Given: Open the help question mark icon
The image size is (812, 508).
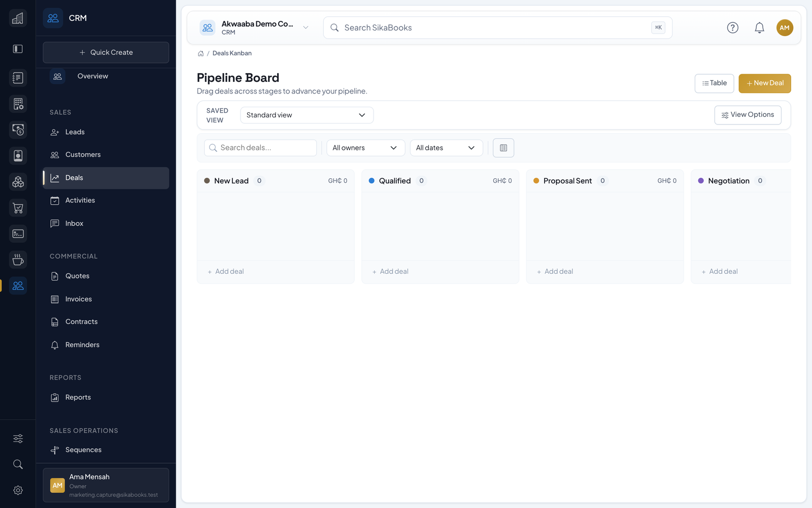Looking at the screenshot, I should click(x=732, y=28).
